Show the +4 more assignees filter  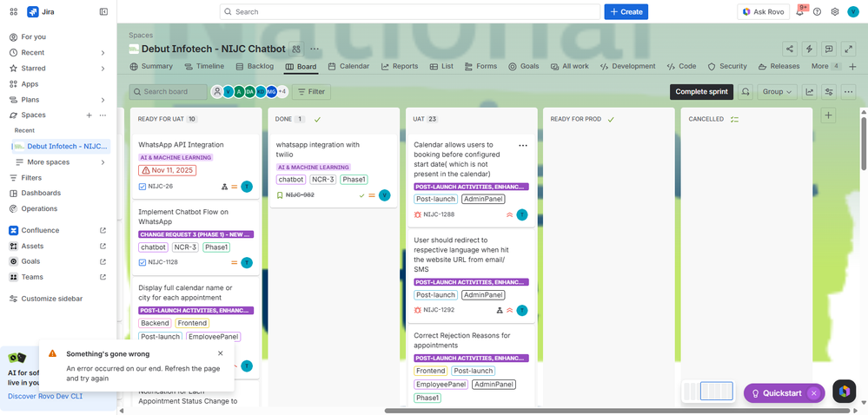tap(282, 92)
